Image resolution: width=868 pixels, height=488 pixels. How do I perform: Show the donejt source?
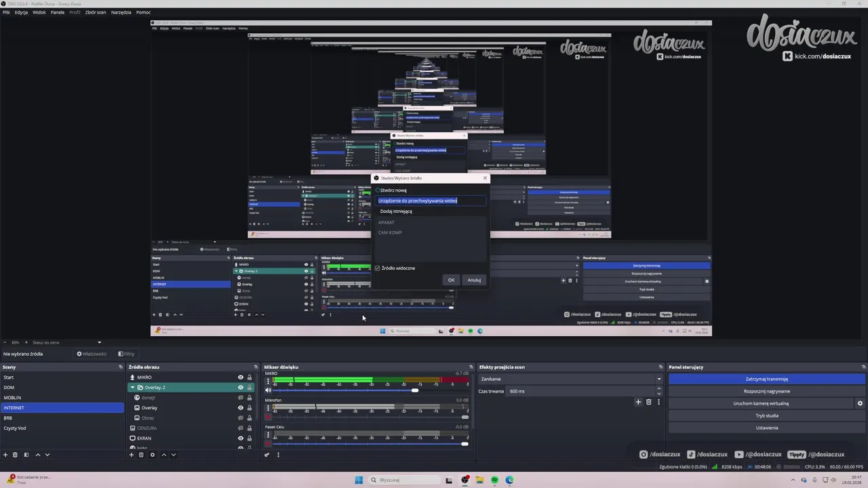tap(240, 397)
